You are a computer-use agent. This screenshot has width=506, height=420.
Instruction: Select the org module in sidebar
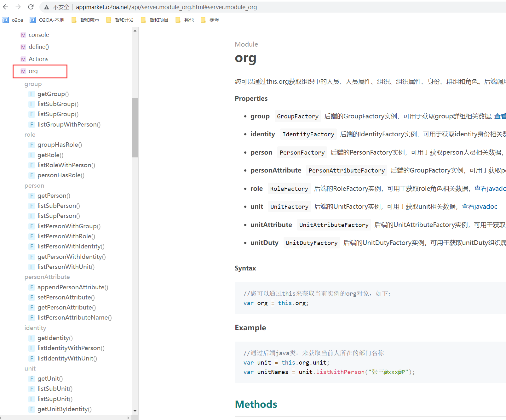pyautogui.click(x=33, y=71)
